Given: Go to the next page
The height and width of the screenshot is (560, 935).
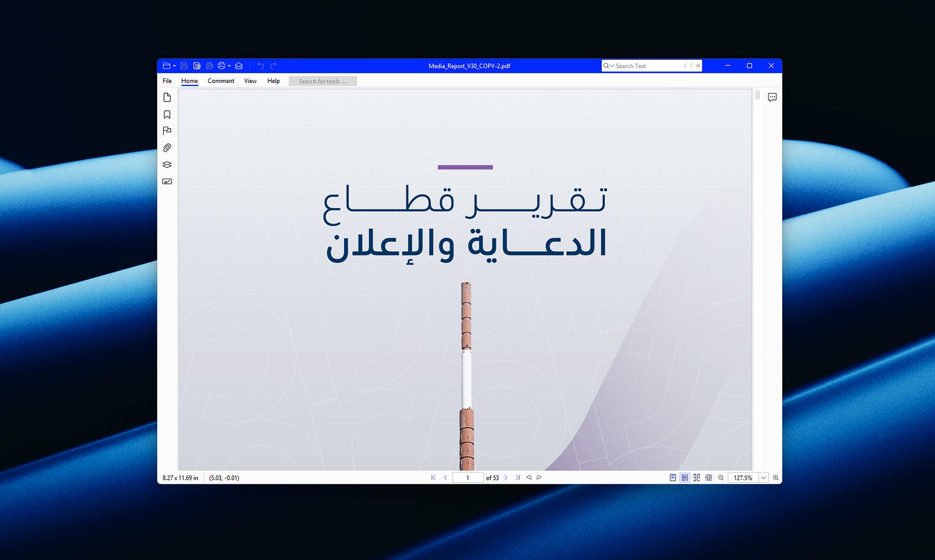Looking at the screenshot, I should point(505,478).
